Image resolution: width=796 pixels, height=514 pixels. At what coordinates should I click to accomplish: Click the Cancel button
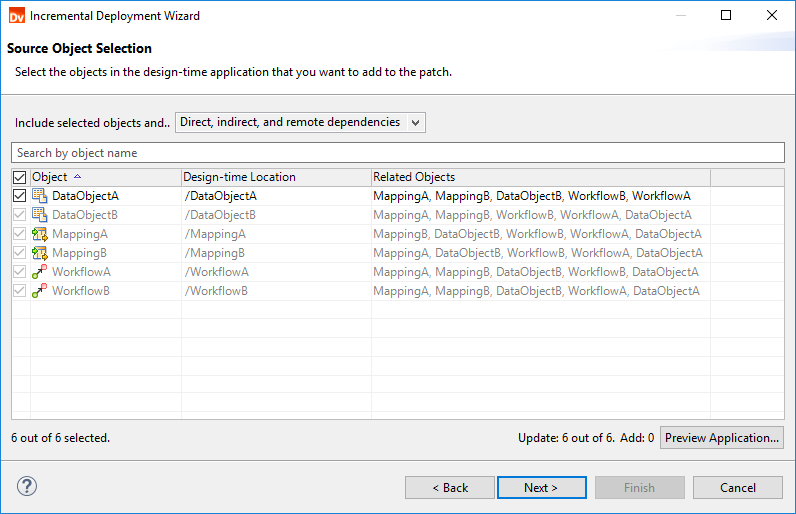738,488
